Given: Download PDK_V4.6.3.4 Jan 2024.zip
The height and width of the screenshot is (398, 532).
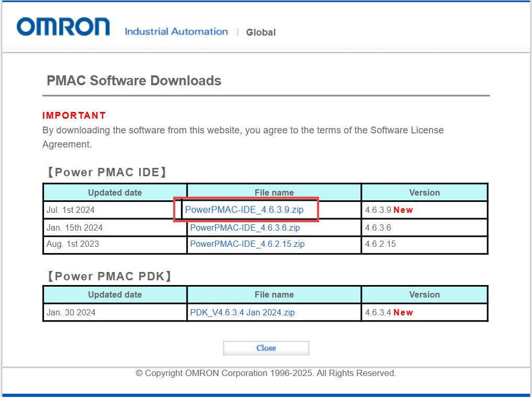Looking at the screenshot, I should [242, 313].
